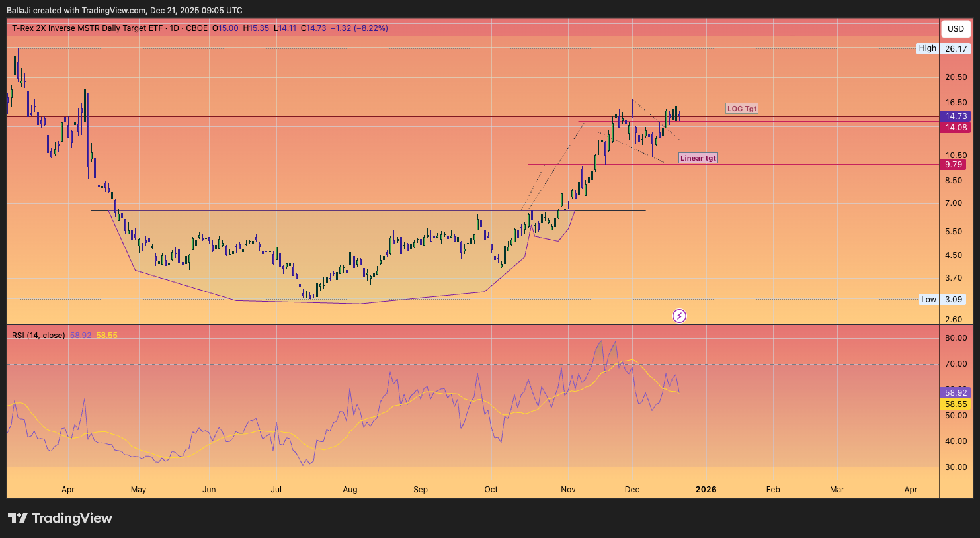Click the 16.50 price axis value

(x=956, y=103)
